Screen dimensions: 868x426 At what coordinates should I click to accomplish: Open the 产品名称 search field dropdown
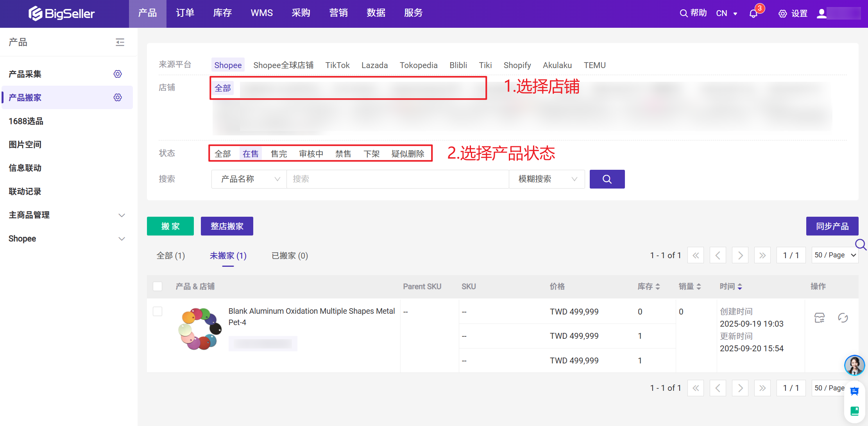click(x=249, y=179)
